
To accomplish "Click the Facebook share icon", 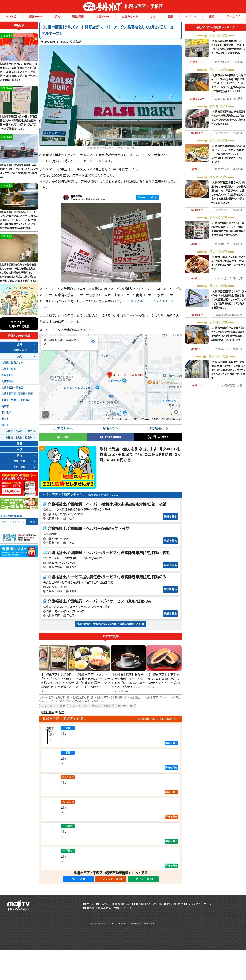I will [102, 437].
